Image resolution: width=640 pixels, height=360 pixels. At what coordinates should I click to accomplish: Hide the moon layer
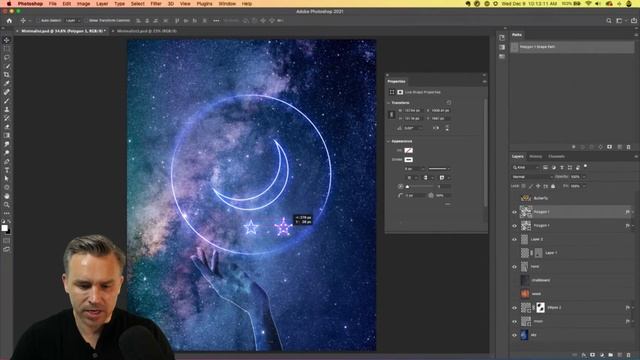(x=514, y=322)
